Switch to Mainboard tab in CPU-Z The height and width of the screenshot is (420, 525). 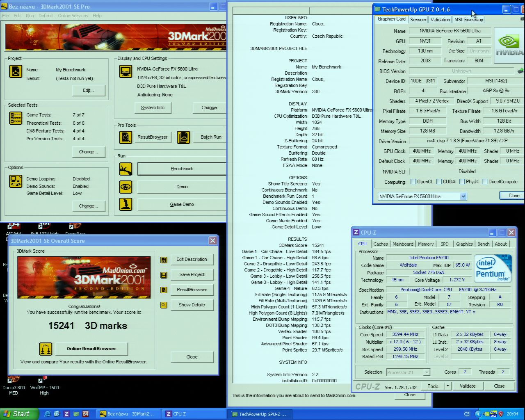[x=403, y=244]
